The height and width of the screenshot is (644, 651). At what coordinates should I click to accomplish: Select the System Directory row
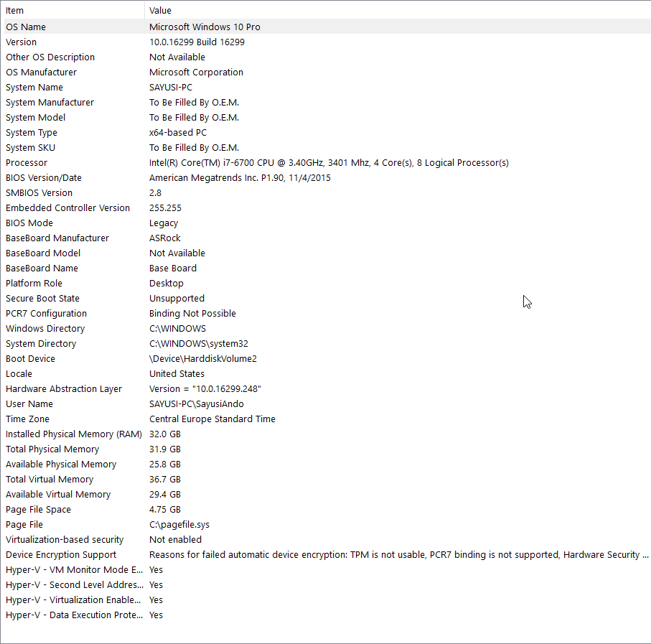(x=327, y=344)
